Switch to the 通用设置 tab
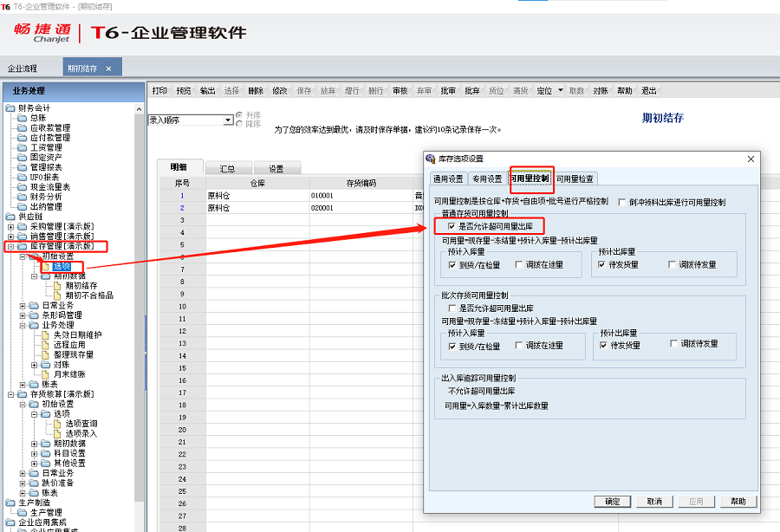 [x=448, y=179]
